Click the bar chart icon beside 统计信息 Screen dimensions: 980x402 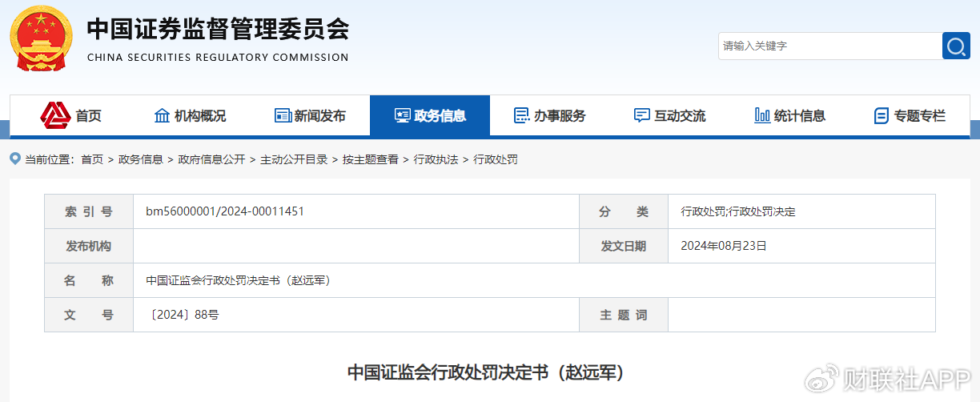pos(762,116)
